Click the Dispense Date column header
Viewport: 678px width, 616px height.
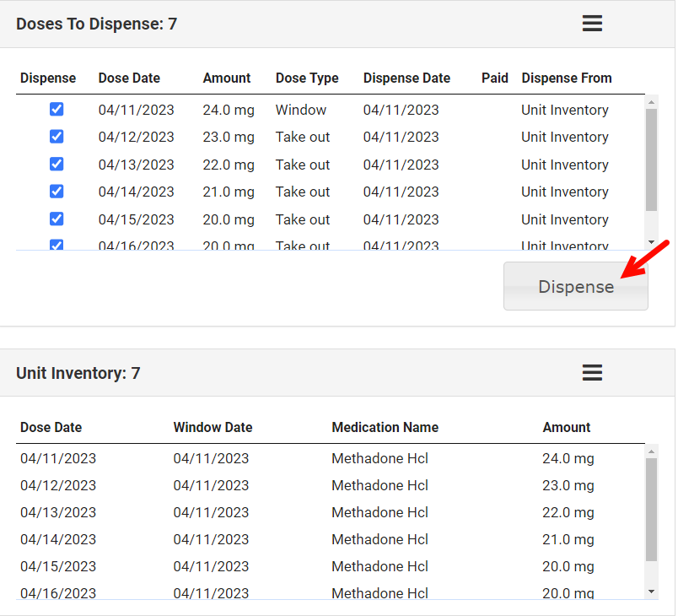406,78
